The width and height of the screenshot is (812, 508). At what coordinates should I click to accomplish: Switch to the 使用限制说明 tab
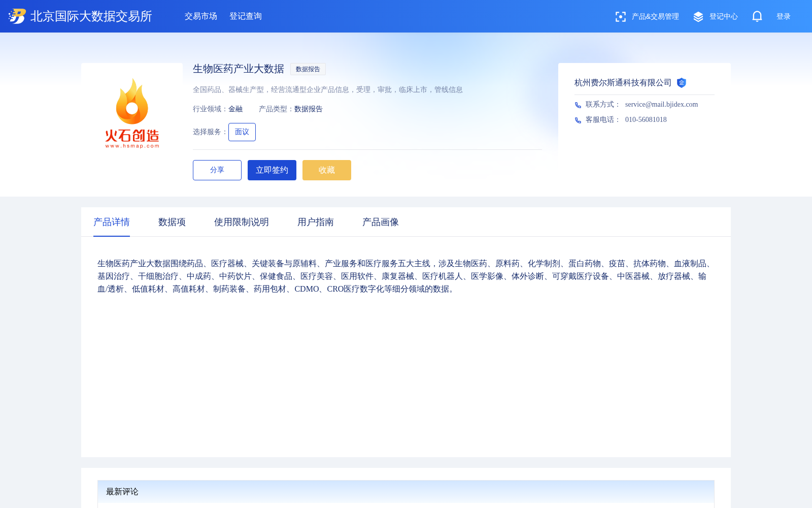point(242,222)
